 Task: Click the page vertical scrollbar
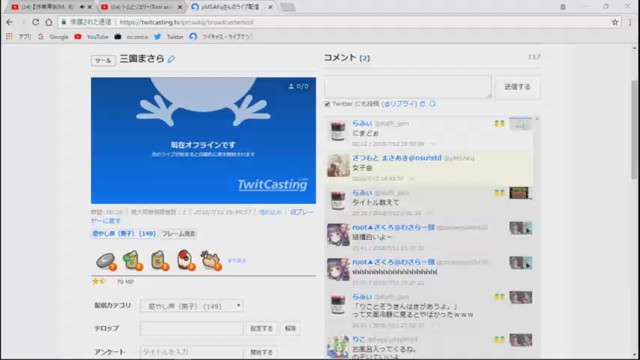coord(634,130)
